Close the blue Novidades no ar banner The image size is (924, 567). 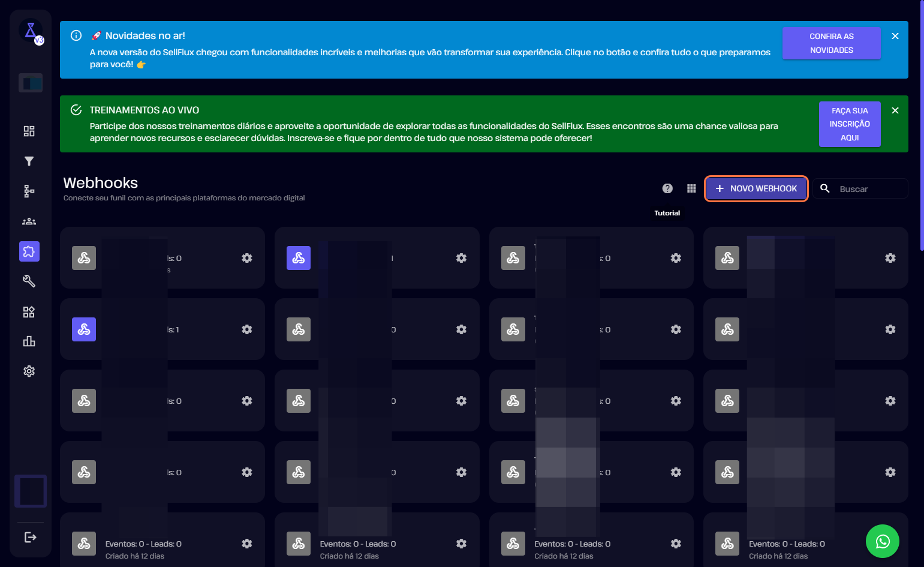pos(895,36)
